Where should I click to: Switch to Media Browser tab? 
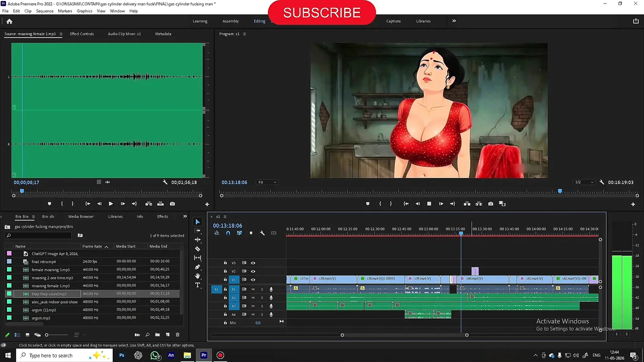(81, 217)
